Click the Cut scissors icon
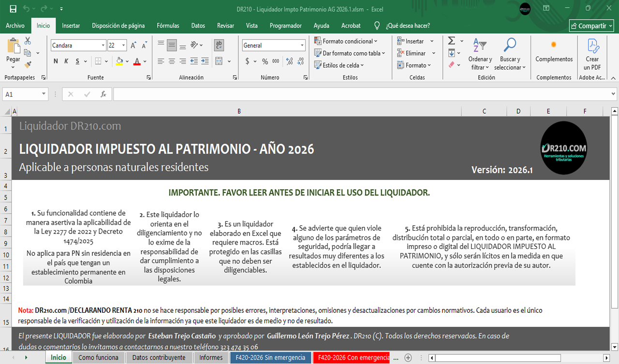The height and width of the screenshot is (364, 619). [28, 41]
